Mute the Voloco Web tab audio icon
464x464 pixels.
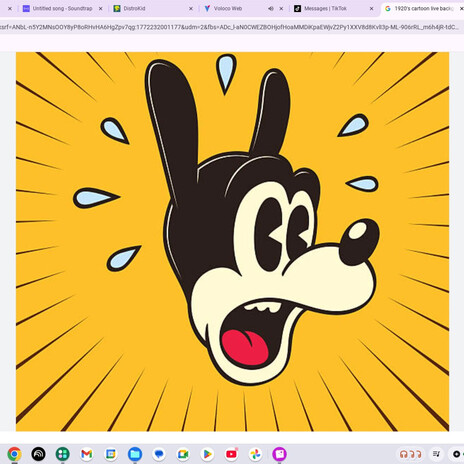[x=271, y=9]
